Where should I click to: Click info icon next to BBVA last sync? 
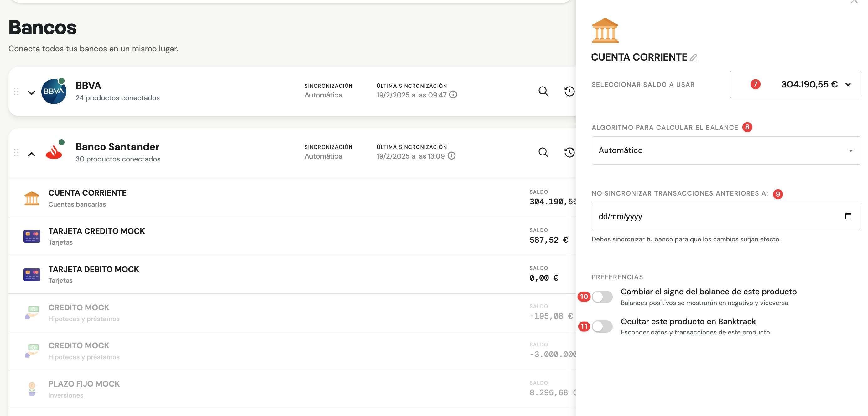click(x=453, y=95)
